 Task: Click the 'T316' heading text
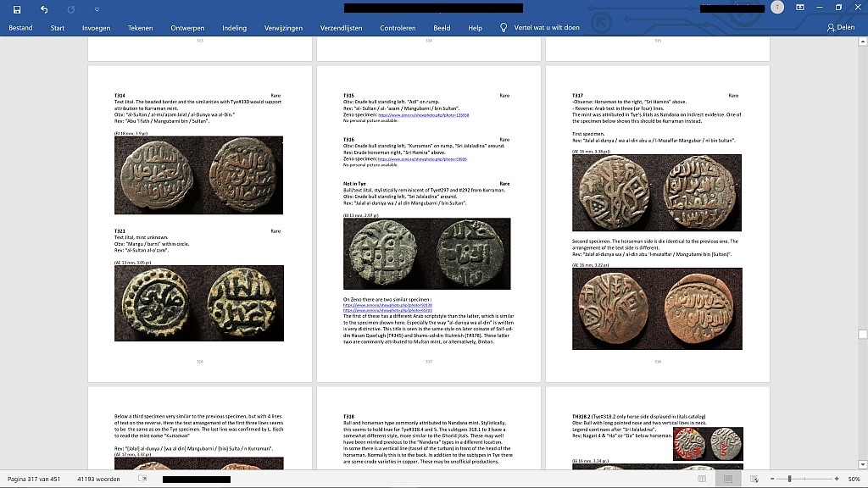[348, 140]
